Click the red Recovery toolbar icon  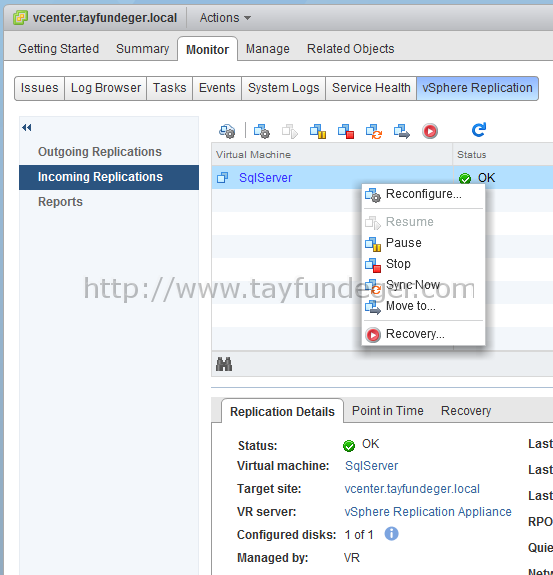[430, 131]
